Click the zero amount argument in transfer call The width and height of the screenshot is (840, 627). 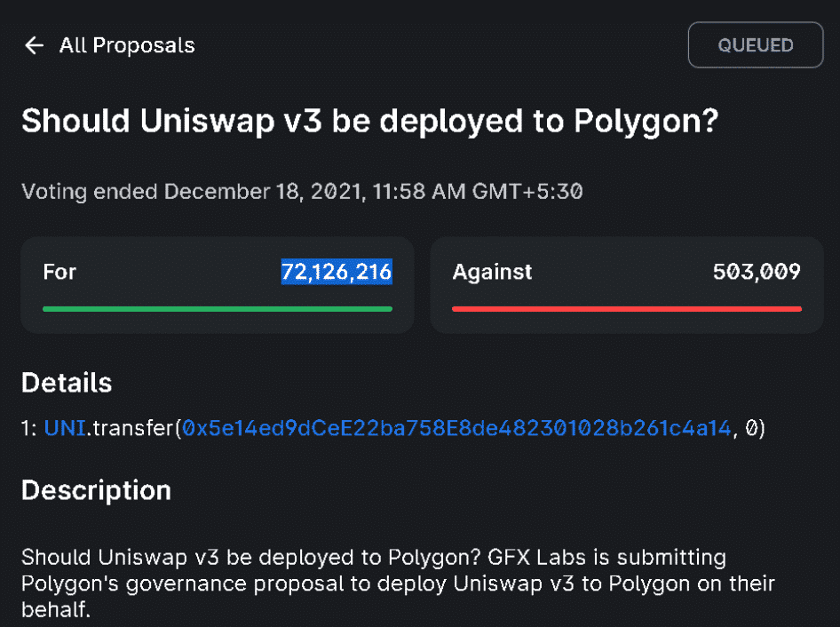pyautogui.click(x=751, y=429)
